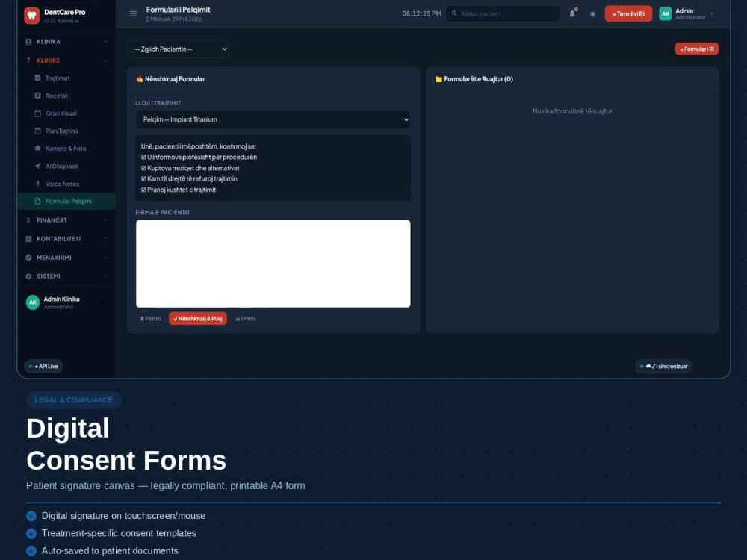The width and height of the screenshot is (747, 560).
Task: Toggle 'Kuptova rreziqet dhe alternativat' checkbox
Action: [144, 168]
